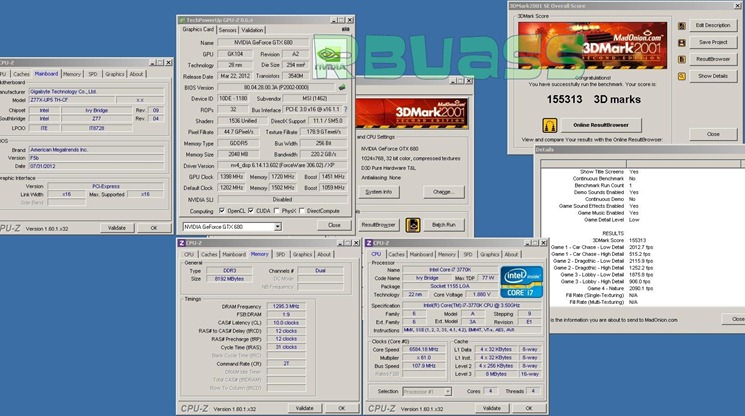Click the Z title icon of CPU-Z processor window
Image resolution: width=745 pixels, height=416 pixels.
click(369, 243)
